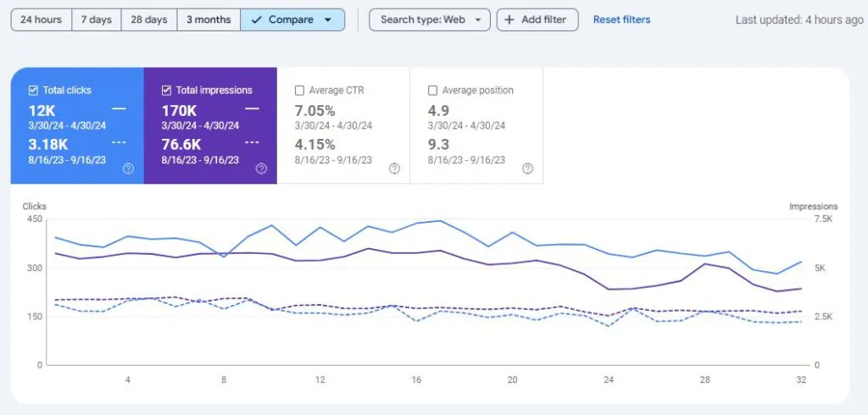Click day 28 on the chart x-axis
The image size is (868, 415).
pyautogui.click(x=704, y=380)
